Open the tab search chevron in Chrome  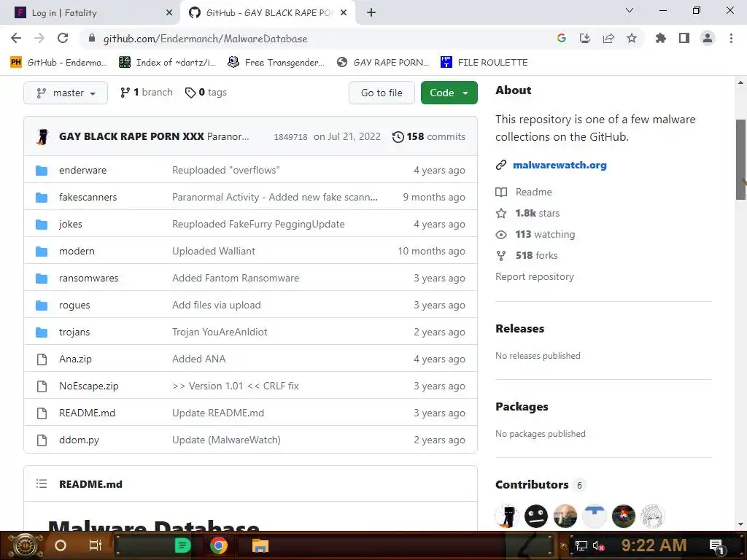630,10
